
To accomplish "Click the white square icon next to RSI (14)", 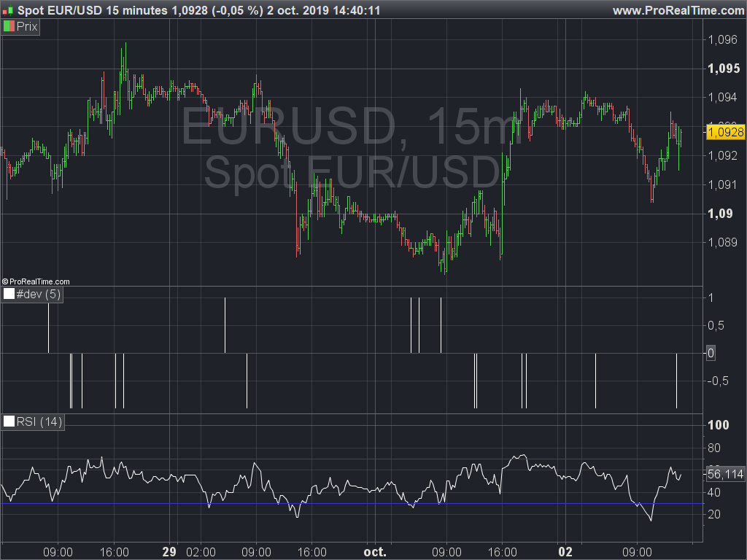I will 9,421.
